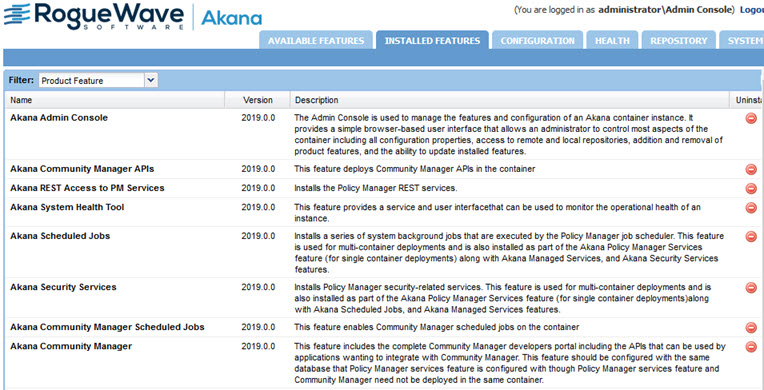Select Akana System Health Tool name
The height and width of the screenshot is (390, 764).
pyautogui.click(x=67, y=207)
